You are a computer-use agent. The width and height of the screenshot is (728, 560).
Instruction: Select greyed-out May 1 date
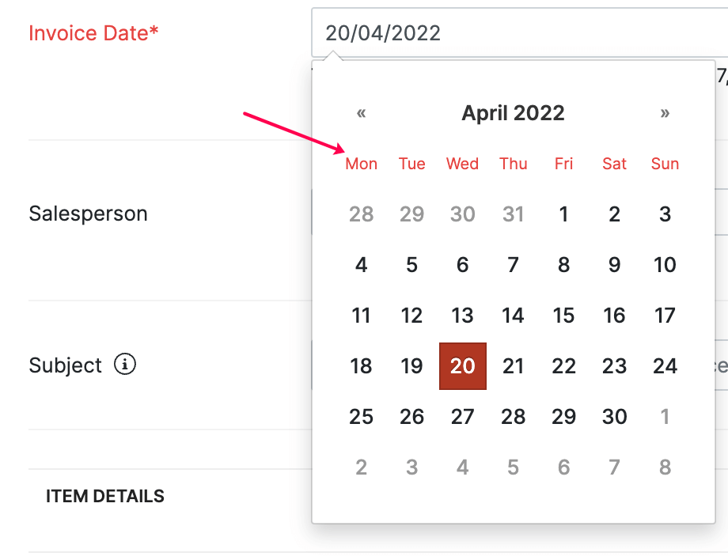(665, 417)
